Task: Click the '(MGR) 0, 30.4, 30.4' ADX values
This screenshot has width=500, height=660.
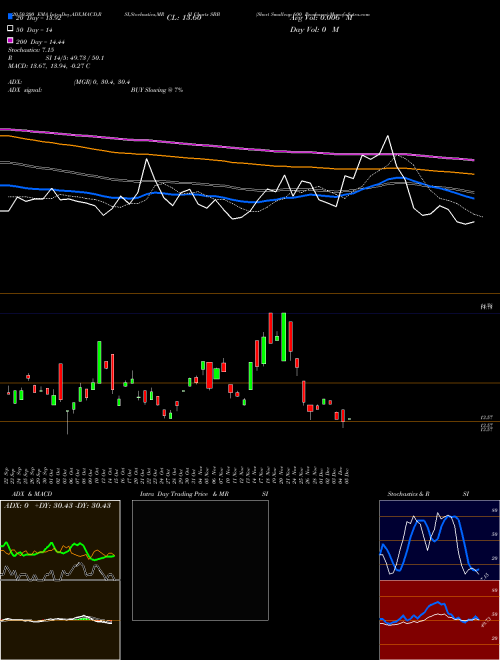Action: 102,82
